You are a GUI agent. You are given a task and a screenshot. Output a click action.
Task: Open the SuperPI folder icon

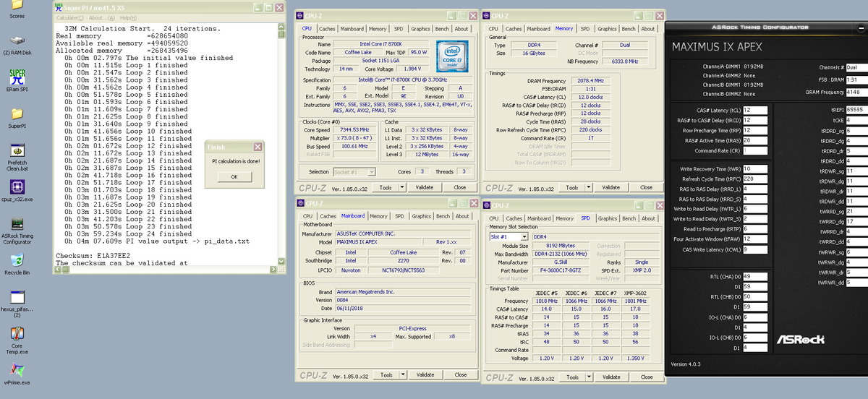[x=17, y=117]
